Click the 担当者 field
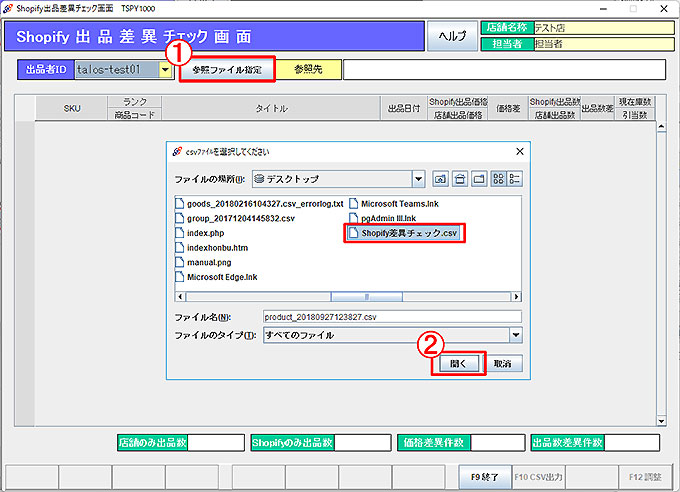This screenshot has height=492, width=680. tap(604, 44)
